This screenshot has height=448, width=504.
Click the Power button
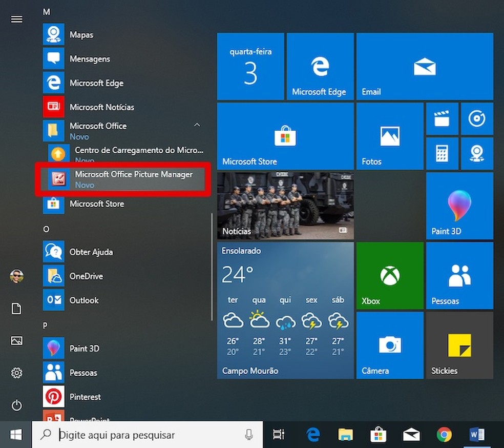(x=16, y=405)
